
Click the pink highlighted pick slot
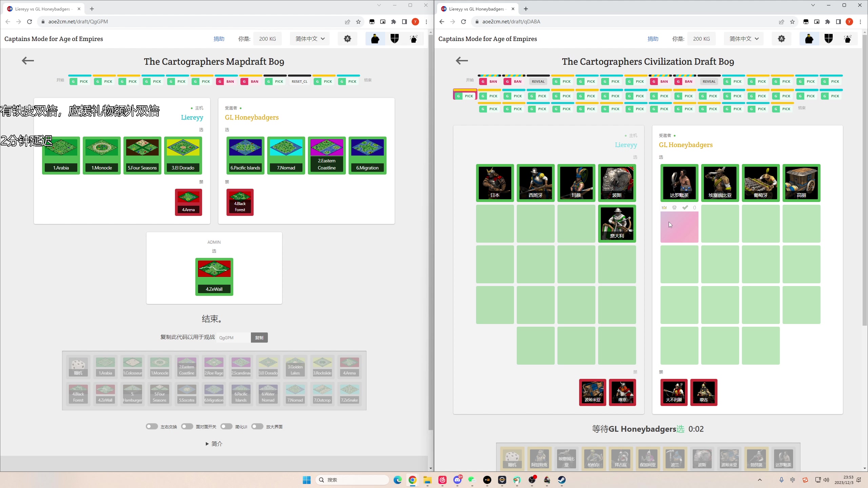(679, 227)
